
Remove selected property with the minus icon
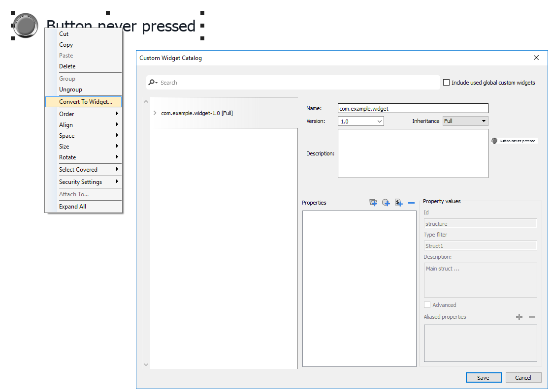[412, 203]
